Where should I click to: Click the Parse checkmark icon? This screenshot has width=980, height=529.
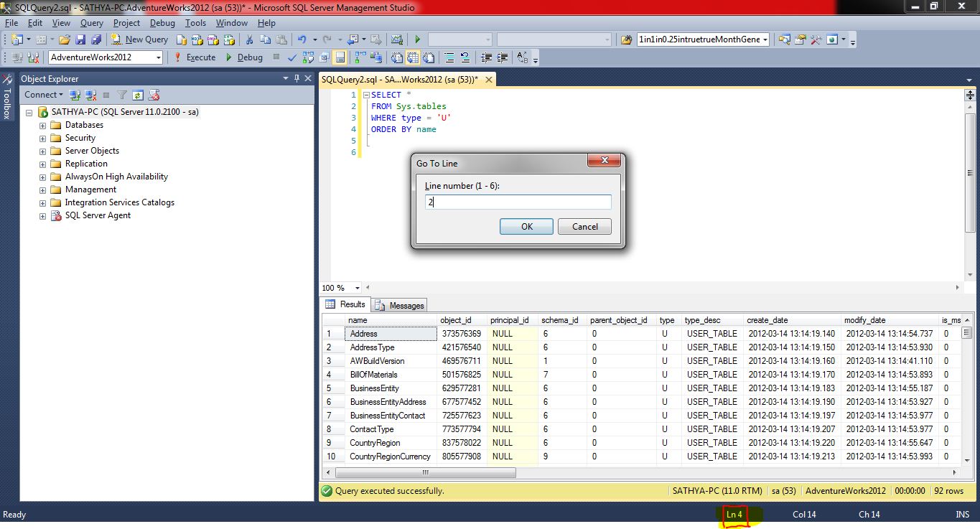[x=292, y=57]
